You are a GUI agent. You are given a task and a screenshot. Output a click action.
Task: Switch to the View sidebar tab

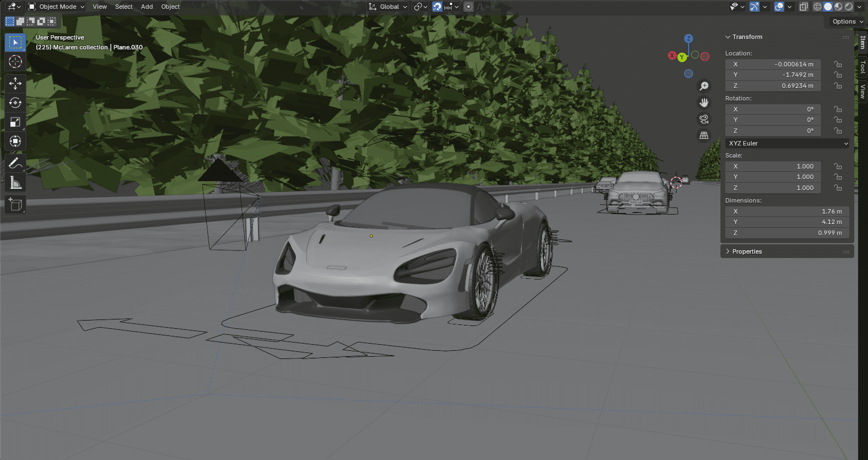coord(863,91)
